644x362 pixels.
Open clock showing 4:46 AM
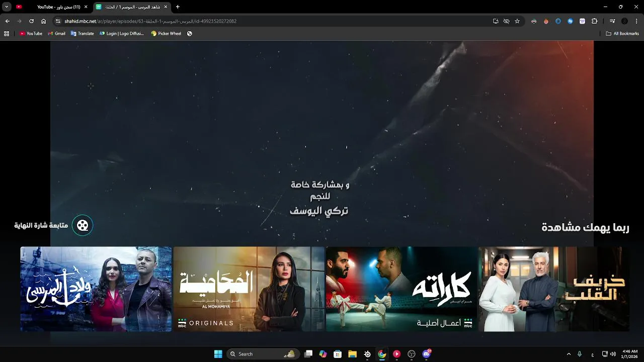coord(630,354)
